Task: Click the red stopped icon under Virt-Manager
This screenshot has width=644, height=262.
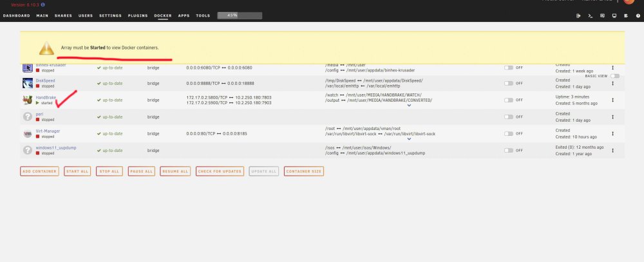Action: click(x=37, y=136)
